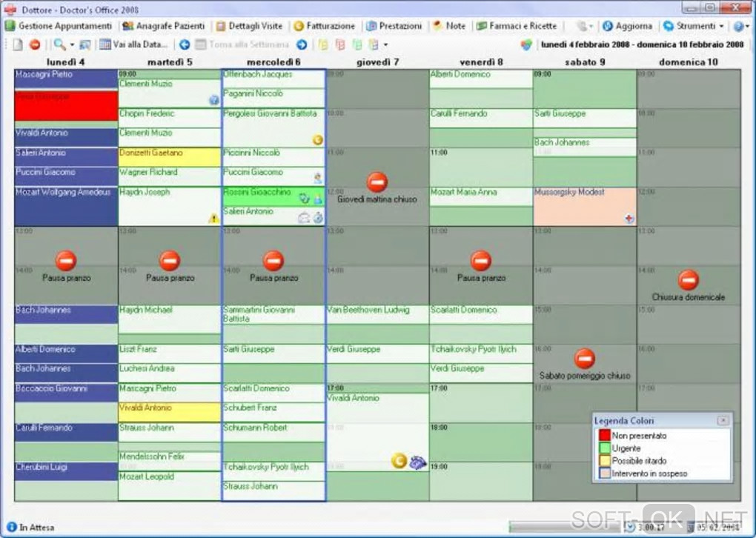
Task: Select Mozart Wolfgang Amedeus appointment
Action: pos(66,206)
